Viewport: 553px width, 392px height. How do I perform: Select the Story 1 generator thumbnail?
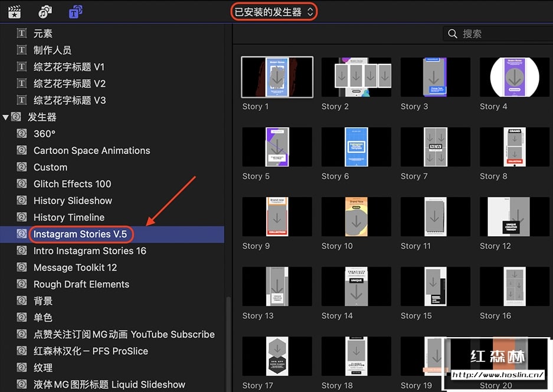[277, 77]
